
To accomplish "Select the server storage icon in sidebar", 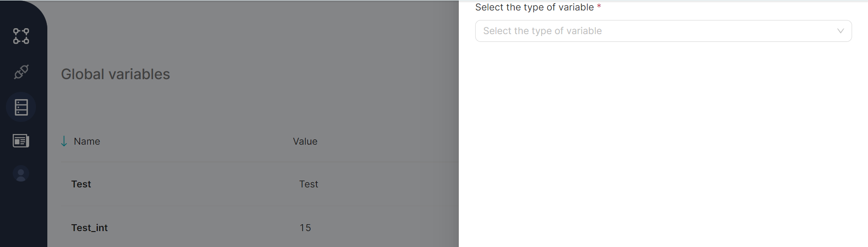I will pyautogui.click(x=21, y=107).
